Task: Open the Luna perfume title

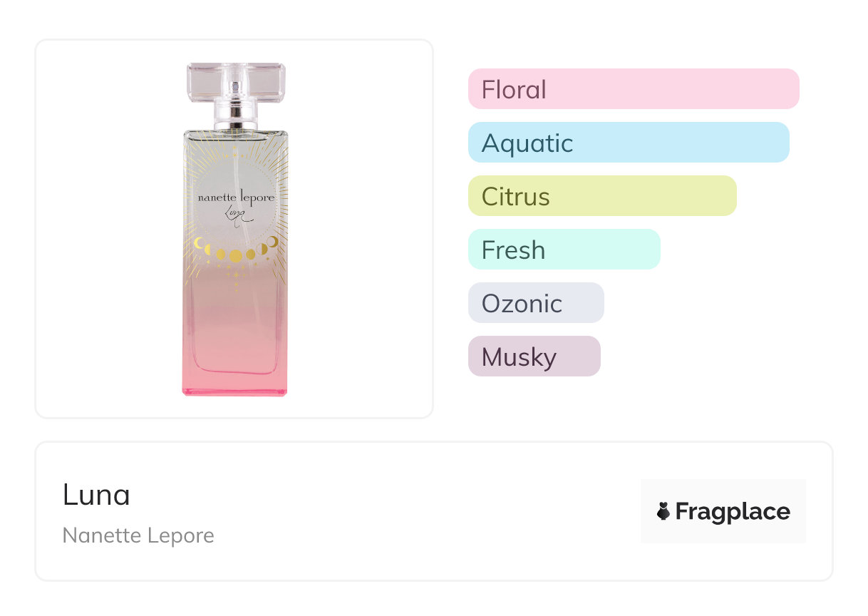Action: [x=96, y=495]
